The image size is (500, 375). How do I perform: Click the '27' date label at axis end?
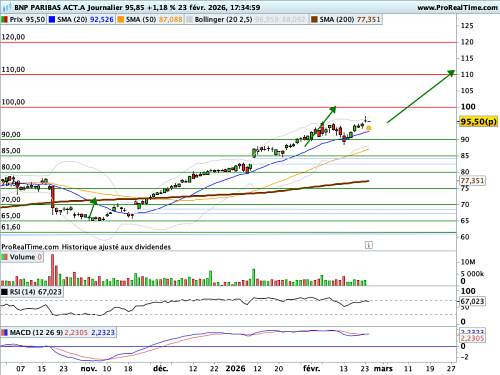451,369
